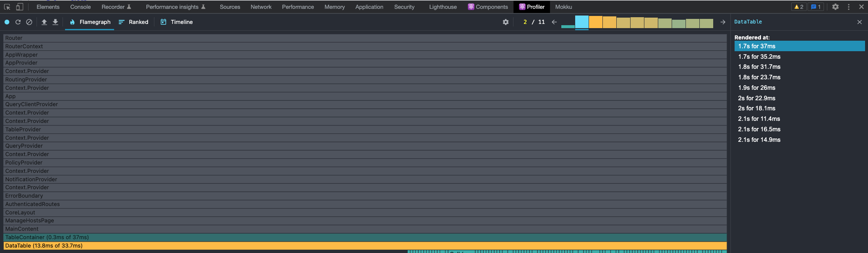Select render '1.8s for 23.7ms'
This screenshot has width=868, height=253.
(x=800, y=77)
